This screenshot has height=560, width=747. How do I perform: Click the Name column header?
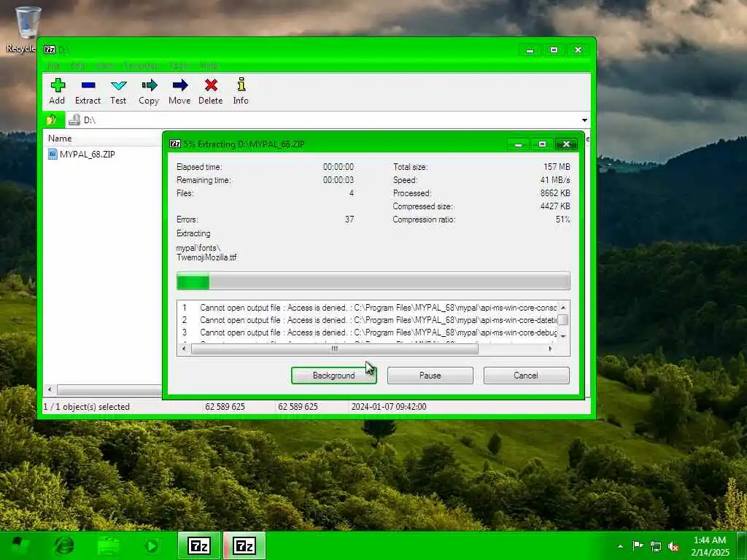click(x=102, y=139)
